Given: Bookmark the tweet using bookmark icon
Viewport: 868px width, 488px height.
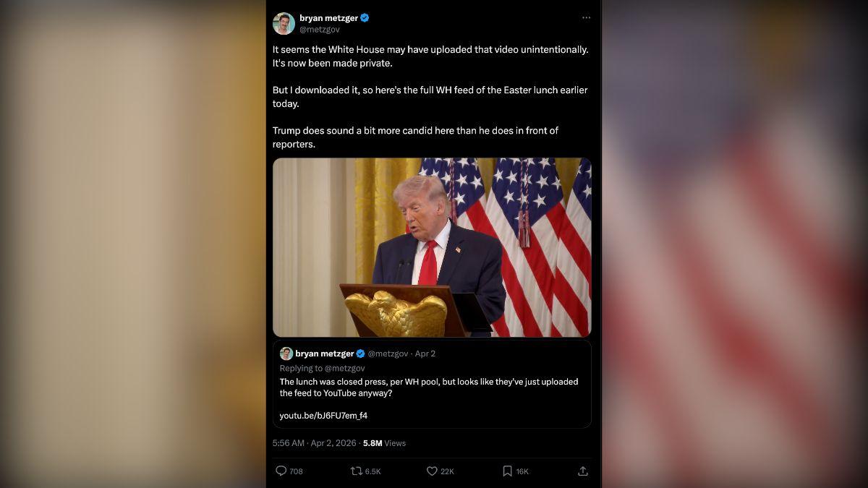Looking at the screenshot, I should tap(507, 471).
